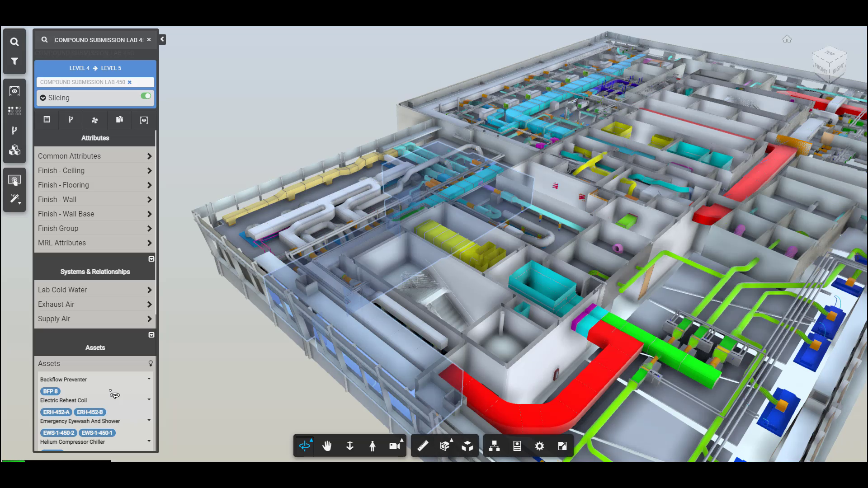This screenshot has width=868, height=488.
Task: Click the TOP face of view cube
Action: pos(830,53)
